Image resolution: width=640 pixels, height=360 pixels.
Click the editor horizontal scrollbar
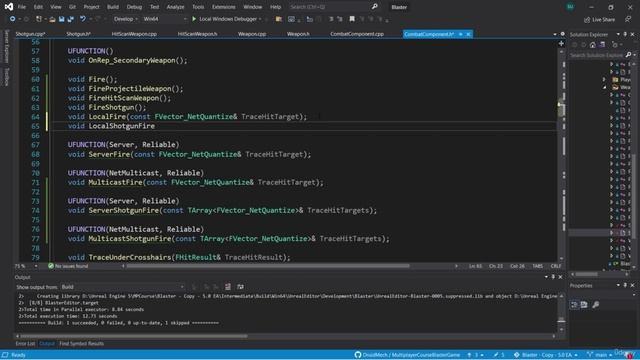pyautogui.click(x=267, y=266)
